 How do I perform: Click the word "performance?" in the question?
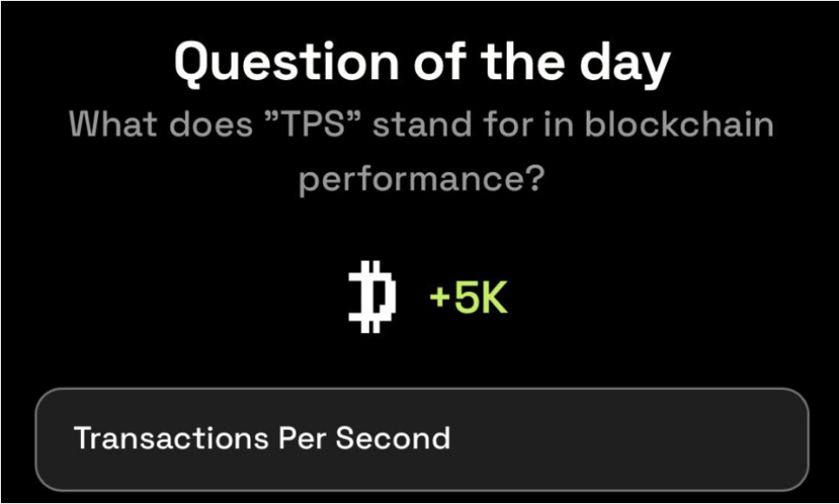coord(420,179)
